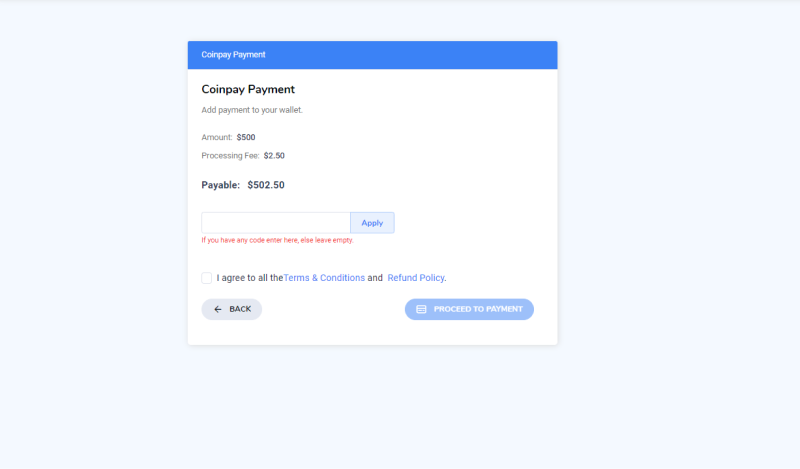Focus the promo code input field
This screenshot has width=800, height=469.
276,223
